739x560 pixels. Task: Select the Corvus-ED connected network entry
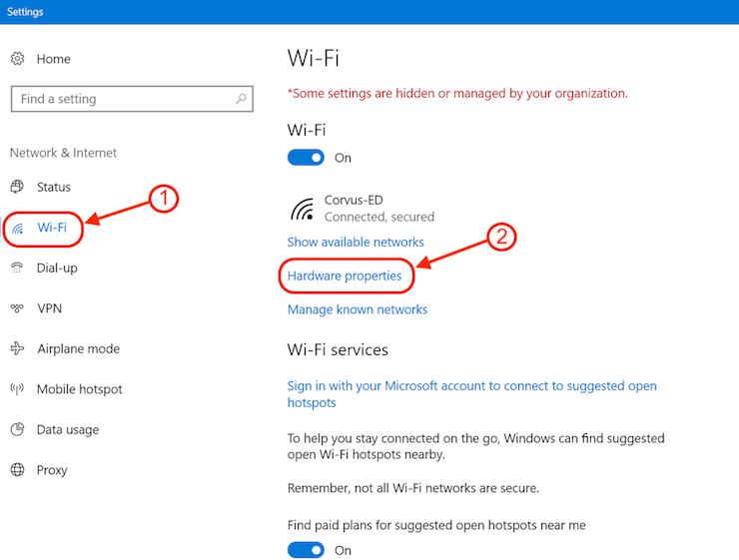[362, 209]
